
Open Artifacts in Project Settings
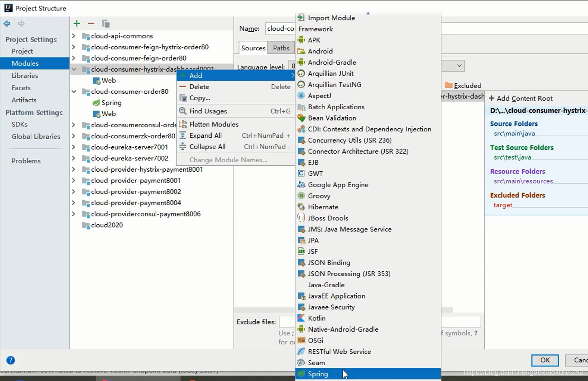coord(24,100)
